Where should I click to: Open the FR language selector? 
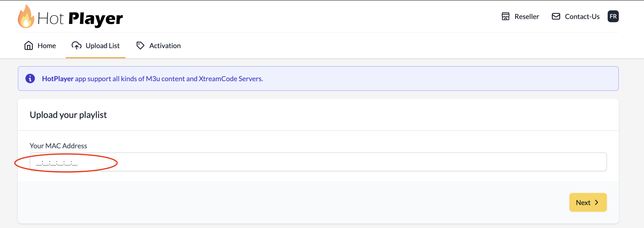coord(613,16)
